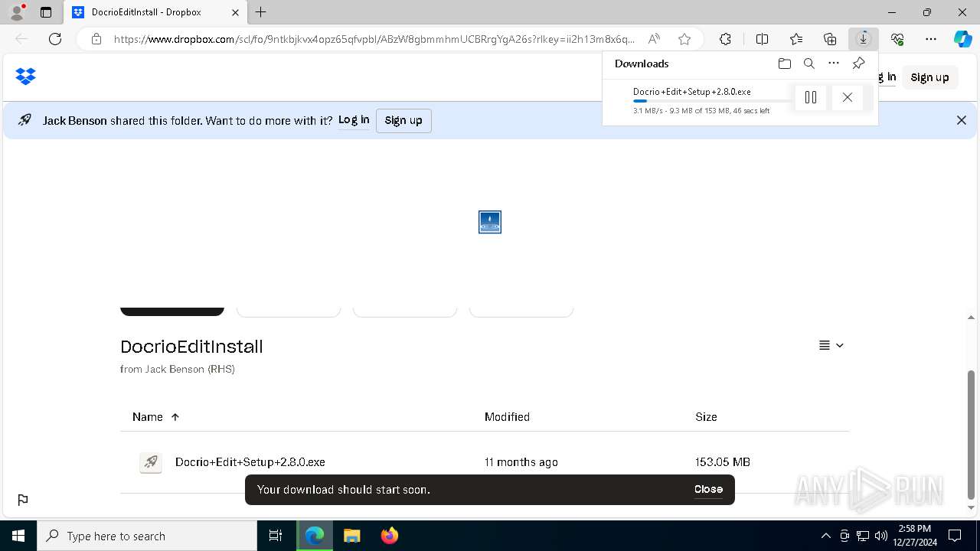Open the volume control
This screenshot has width=980, height=551.
click(x=880, y=536)
